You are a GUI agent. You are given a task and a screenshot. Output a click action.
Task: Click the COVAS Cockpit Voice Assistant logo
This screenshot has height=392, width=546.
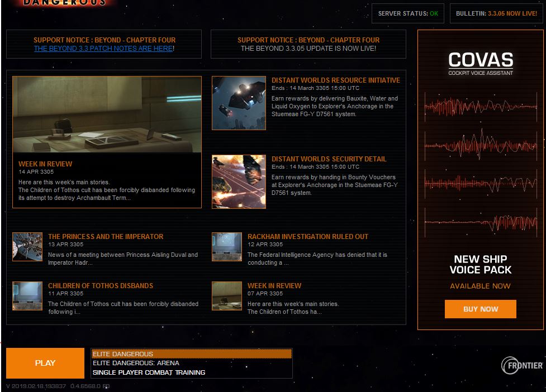pos(481,64)
